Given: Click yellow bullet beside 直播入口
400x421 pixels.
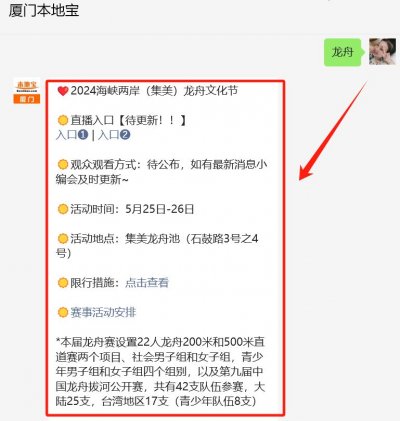Looking at the screenshot, I should click(63, 120).
